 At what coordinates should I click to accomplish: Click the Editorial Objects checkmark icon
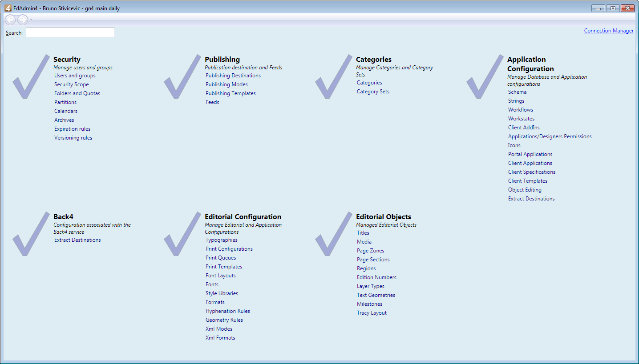[x=333, y=234]
